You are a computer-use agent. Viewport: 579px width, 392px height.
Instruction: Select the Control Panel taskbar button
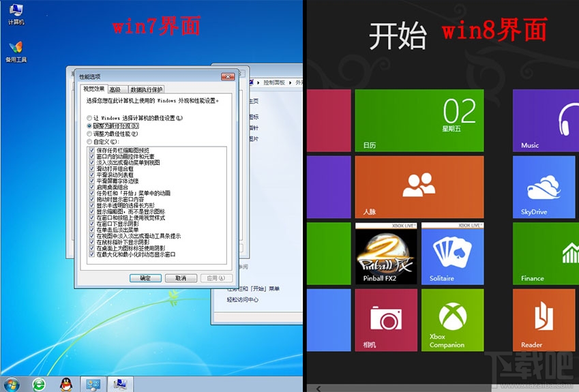[x=93, y=385]
